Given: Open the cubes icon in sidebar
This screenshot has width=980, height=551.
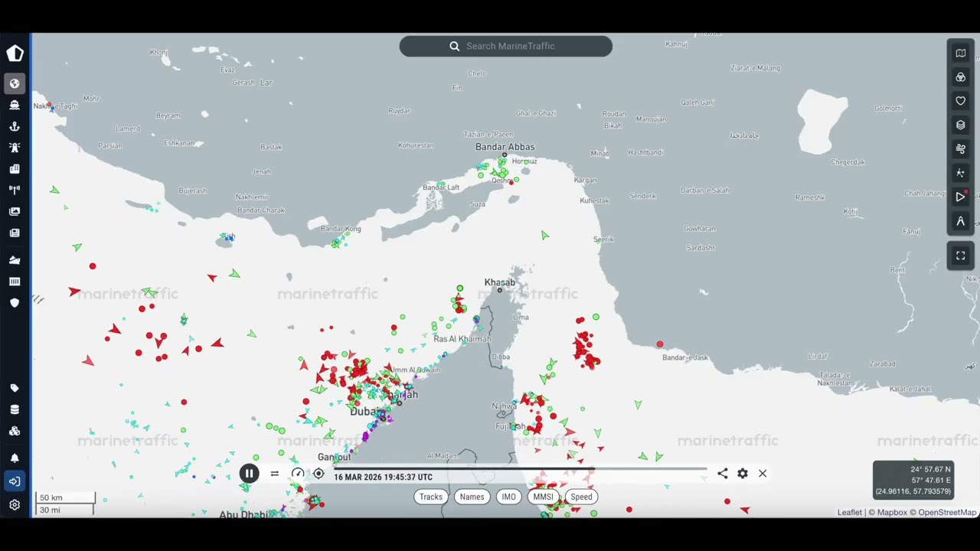Looking at the screenshot, I should click(x=15, y=431).
